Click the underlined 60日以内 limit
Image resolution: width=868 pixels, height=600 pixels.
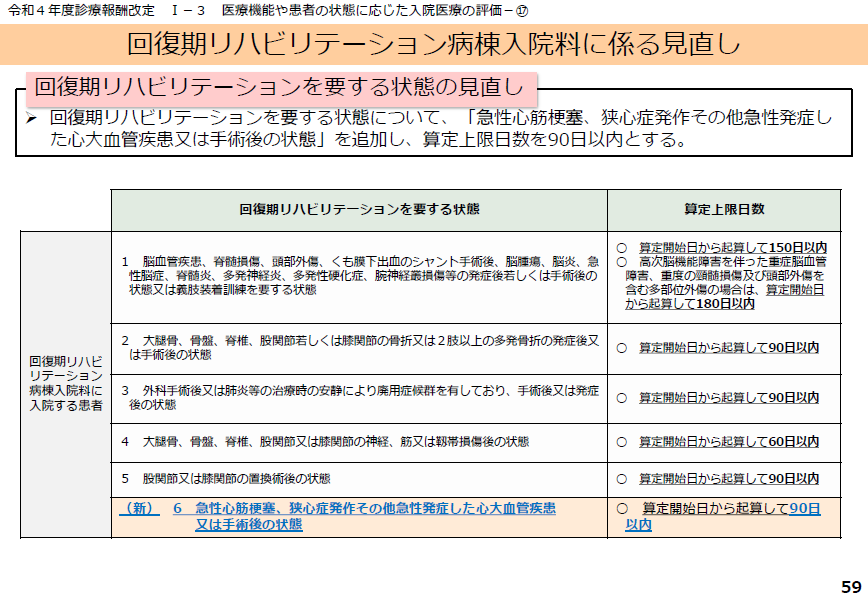(793, 441)
